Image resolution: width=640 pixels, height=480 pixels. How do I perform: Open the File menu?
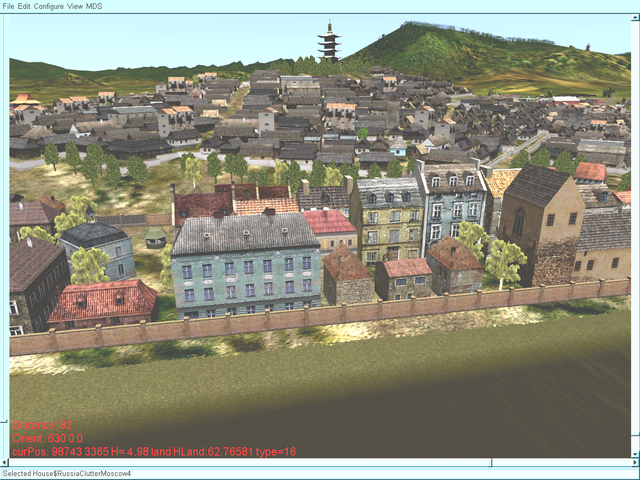click(8, 6)
